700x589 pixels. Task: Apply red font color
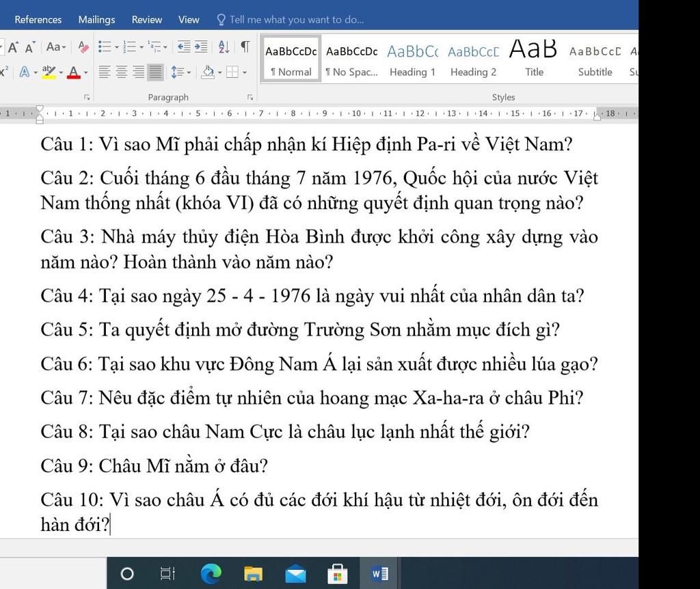(x=74, y=72)
